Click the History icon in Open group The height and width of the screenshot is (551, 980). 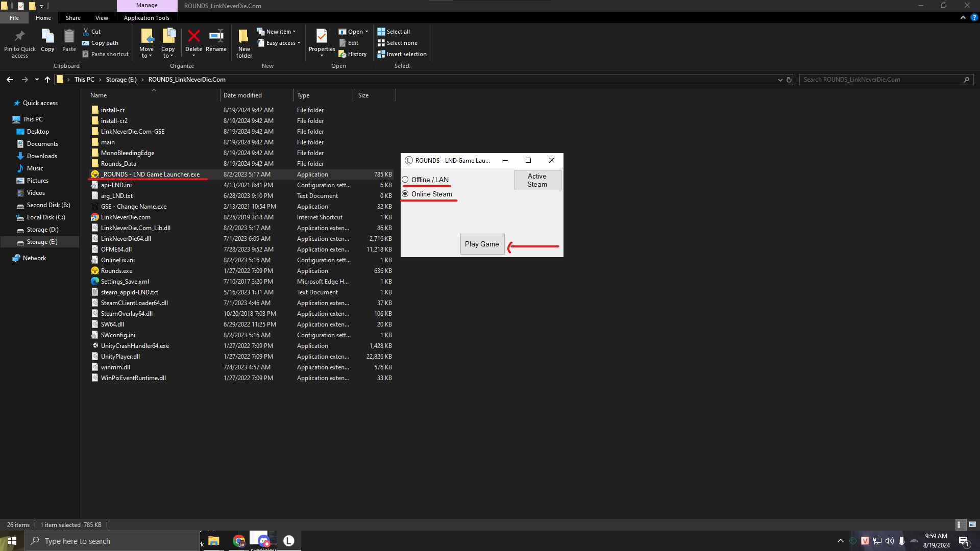click(342, 54)
